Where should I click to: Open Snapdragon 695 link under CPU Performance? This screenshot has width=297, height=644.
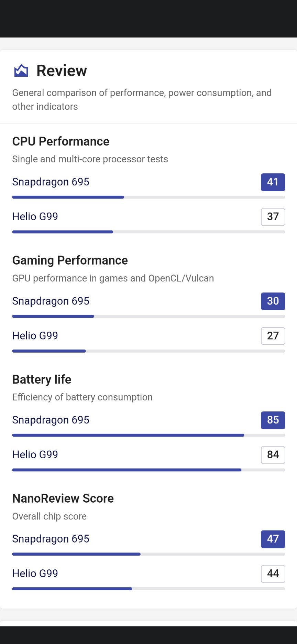(x=51, y=182)
